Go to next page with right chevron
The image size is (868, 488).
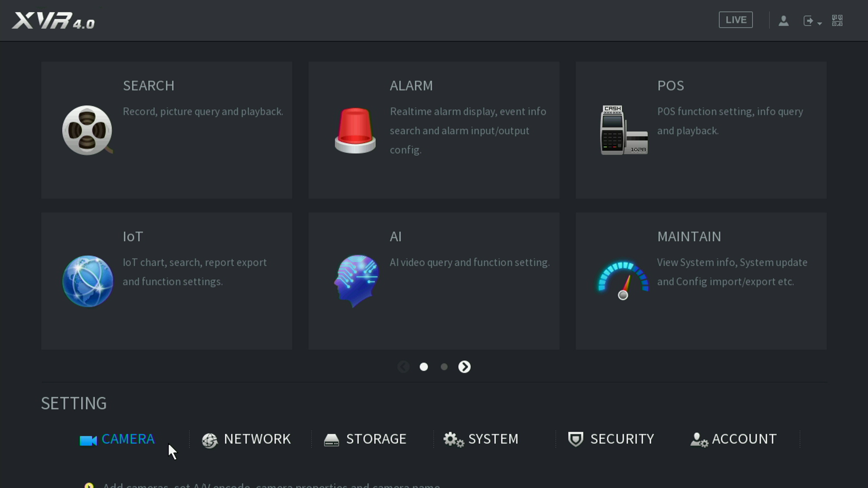[x=464, y=367]
